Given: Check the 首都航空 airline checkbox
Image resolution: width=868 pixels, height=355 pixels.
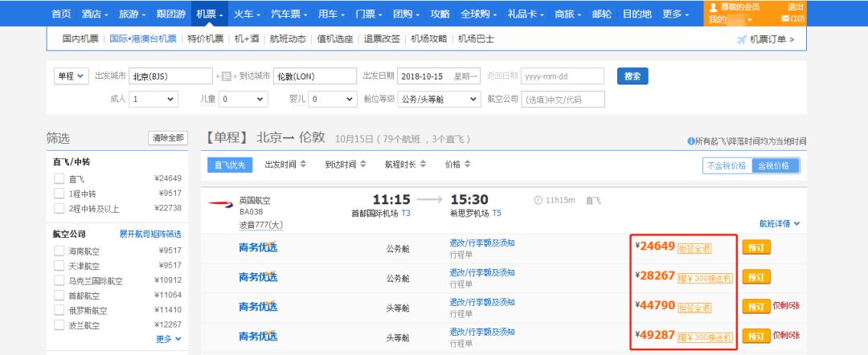Looking at the screenshot, I should [59, 296].
